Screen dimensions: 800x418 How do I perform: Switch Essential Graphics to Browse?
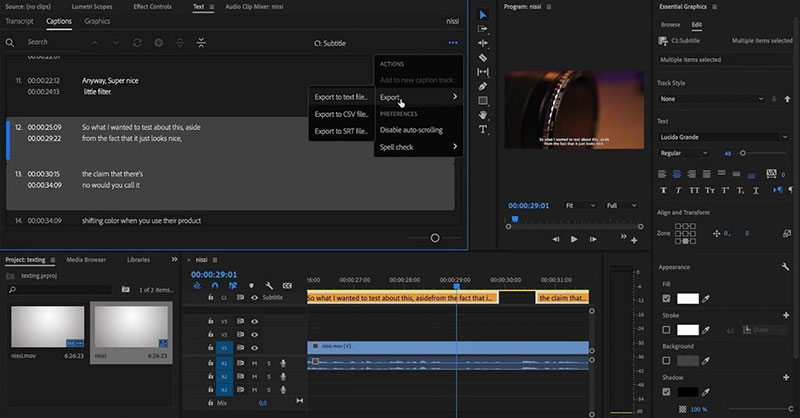click(670, 24)
